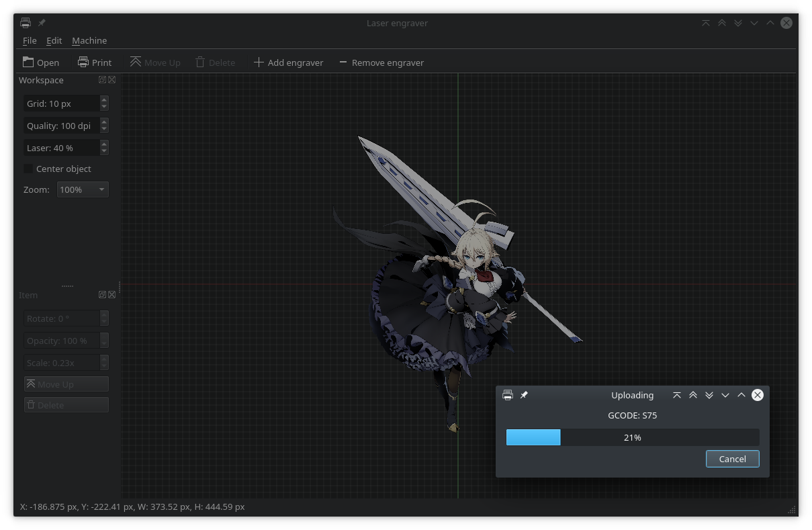The height and width of the screenshot is (530, 812).
Task: Click double-down chevron in the main window title bar
Action: click(x=738, y=23)
